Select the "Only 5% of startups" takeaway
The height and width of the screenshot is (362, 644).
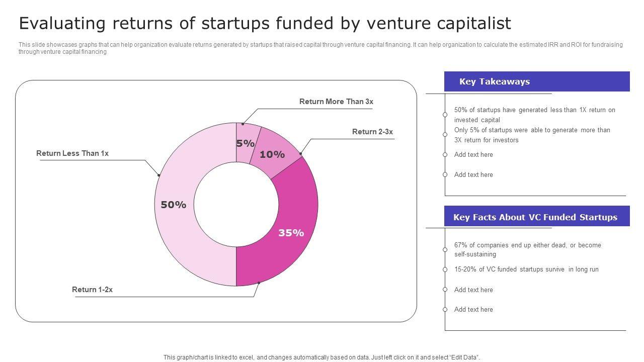click(x=532, y=135)
